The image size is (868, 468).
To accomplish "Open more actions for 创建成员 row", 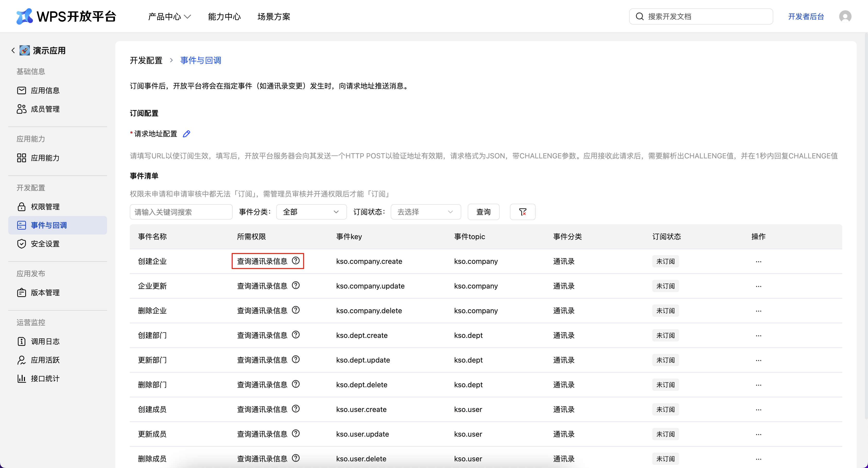I will click(x=758, y=409).
